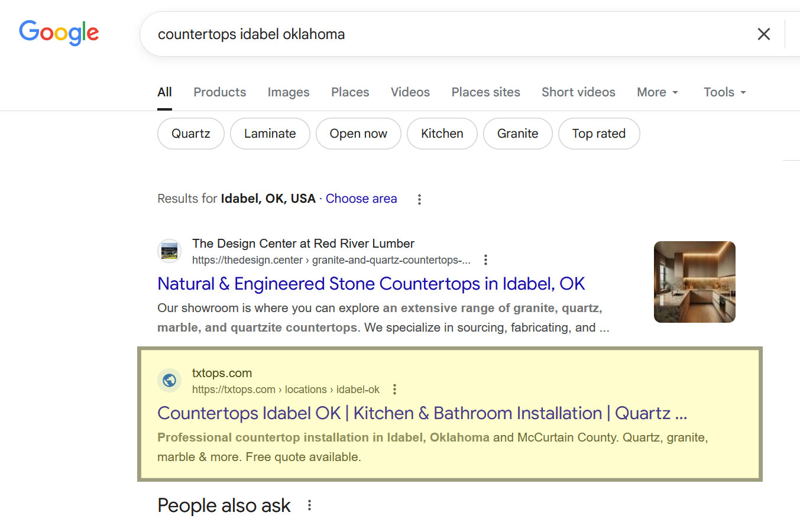Enable the Open now filter

pos(358,134)
